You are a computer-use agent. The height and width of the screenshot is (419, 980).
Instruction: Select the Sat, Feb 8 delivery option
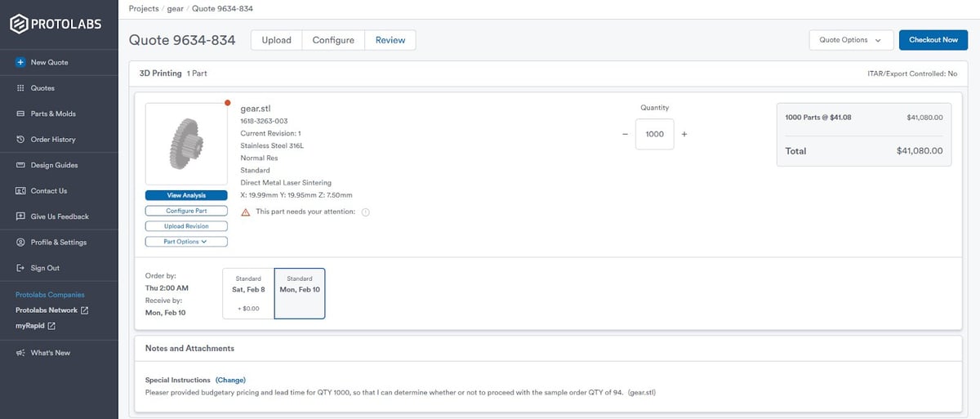pos(248,293)
